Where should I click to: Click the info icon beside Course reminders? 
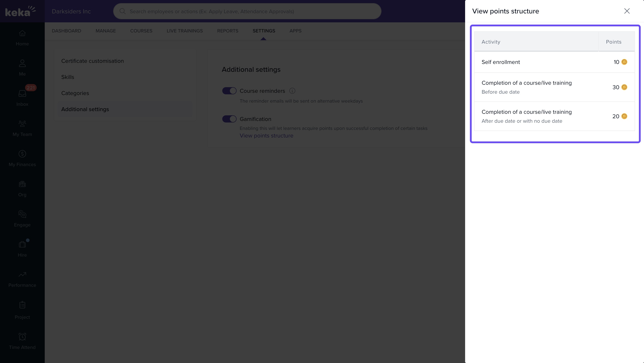coord(292,91)
